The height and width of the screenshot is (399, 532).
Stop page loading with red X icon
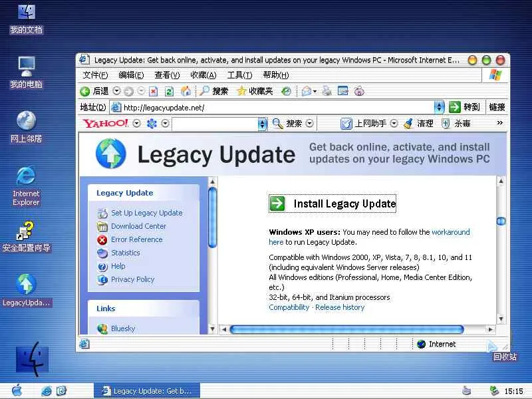pyautogui.click(x=154, y=91)
